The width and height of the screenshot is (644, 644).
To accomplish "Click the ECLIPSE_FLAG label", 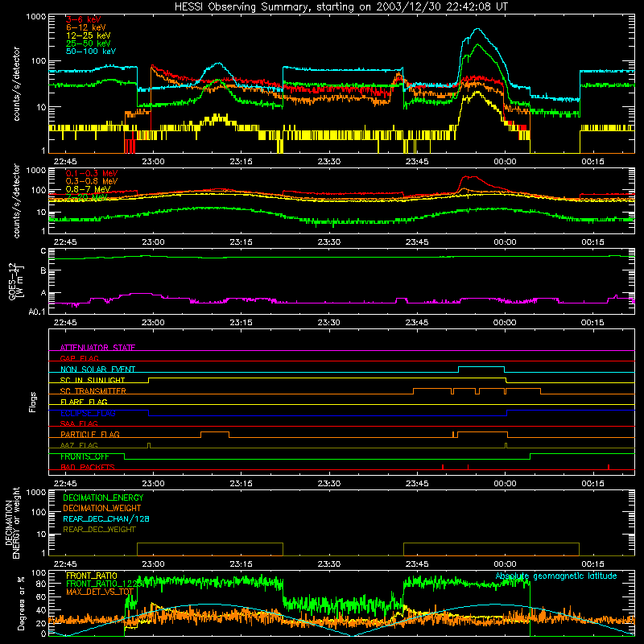I will (x=88, y=413).
